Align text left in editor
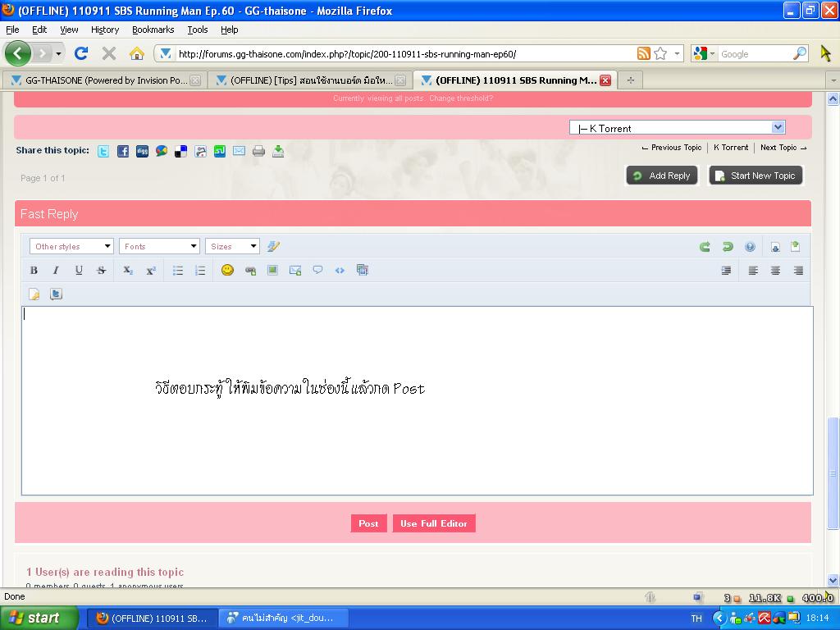Screen dimensions: 840x630 753,271
